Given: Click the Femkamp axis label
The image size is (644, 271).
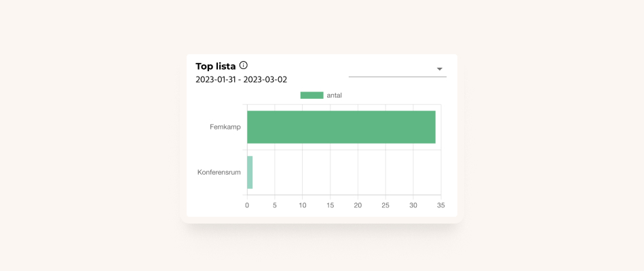Looking at the screenshot, I should tap(225, 127).
